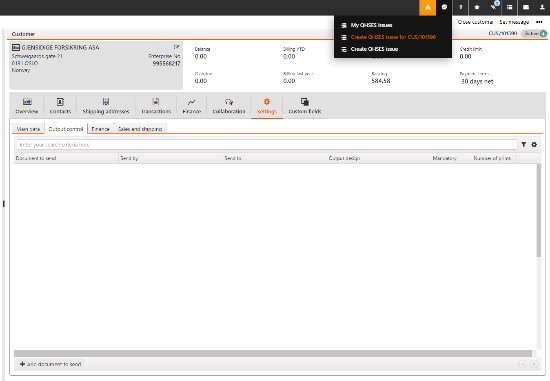The width and height of the screenshot is (550, 381).
Task: Open the chat bubble icon in top bar
Action: click(444, 7)
